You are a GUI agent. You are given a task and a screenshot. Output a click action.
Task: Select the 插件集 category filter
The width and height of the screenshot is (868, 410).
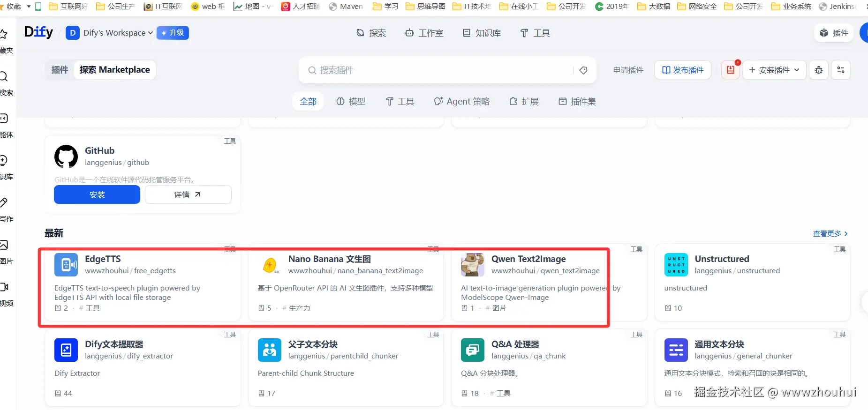pyautogui.click(x=577, y=102)
